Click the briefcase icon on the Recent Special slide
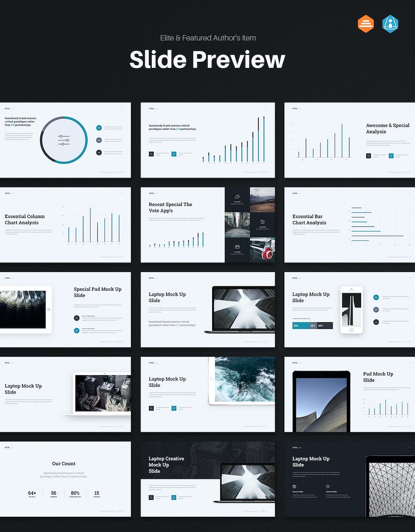Viewport: 415px width, 532px height. click(x=237, y=247)
